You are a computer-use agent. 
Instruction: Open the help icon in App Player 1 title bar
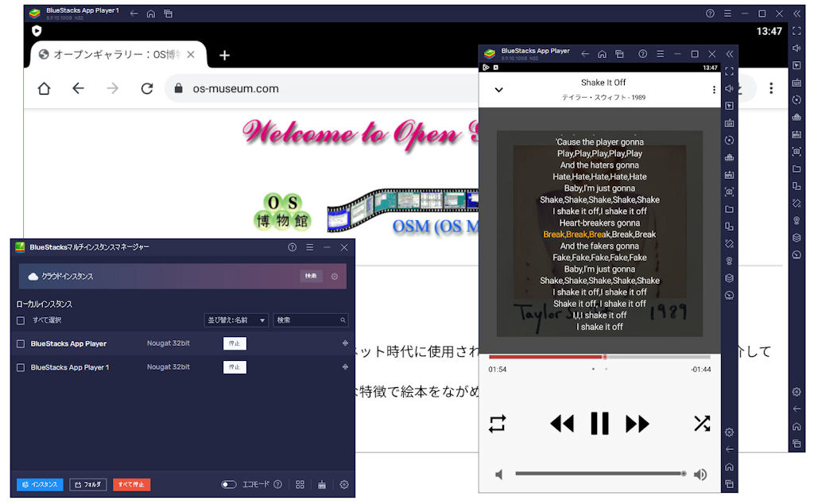(x=710, y=14)
